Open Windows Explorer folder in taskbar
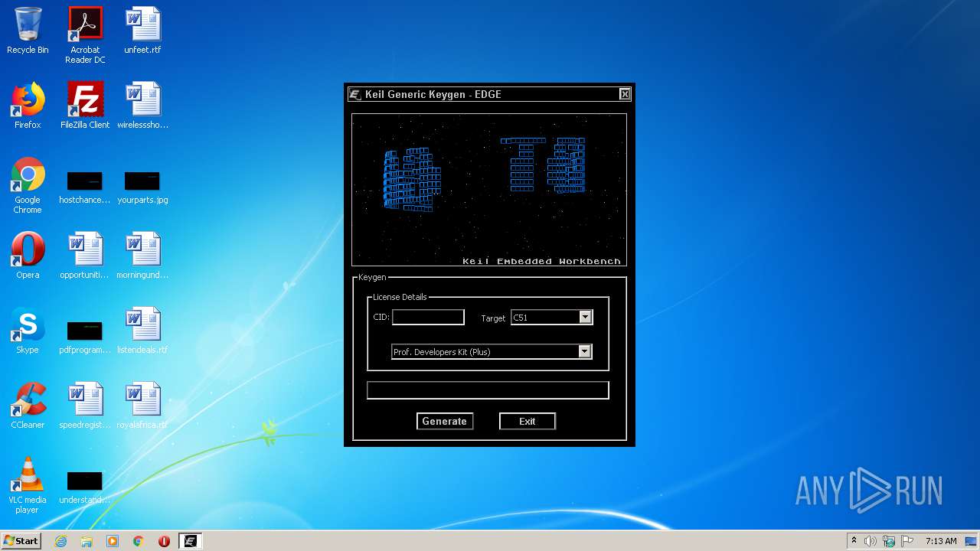Screen dimensions: 980x551 pyautogui.click(x=87, y=541)
